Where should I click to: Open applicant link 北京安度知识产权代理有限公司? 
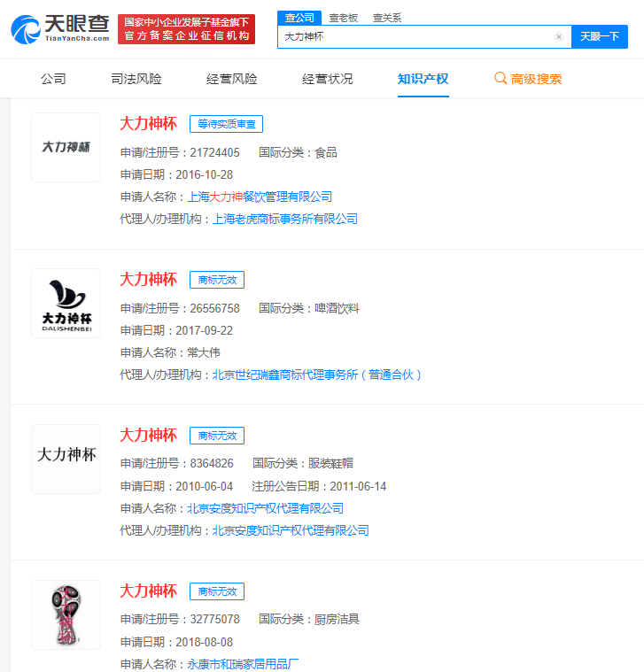(x=266, y=508)
